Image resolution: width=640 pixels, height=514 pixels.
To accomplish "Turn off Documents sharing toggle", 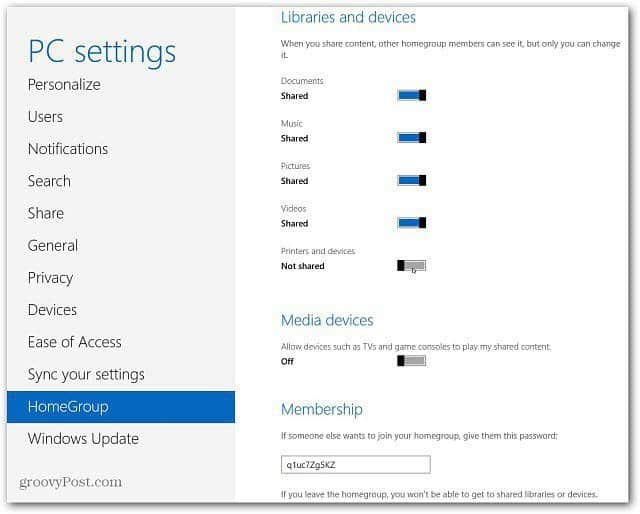I will point(411,95).
